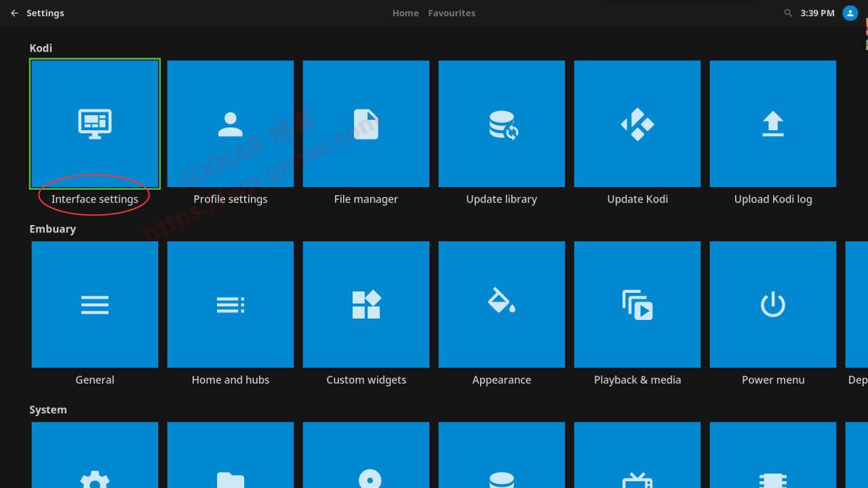Click the Playback & media label
Screen dimensions: 868x488
point(637,380)
